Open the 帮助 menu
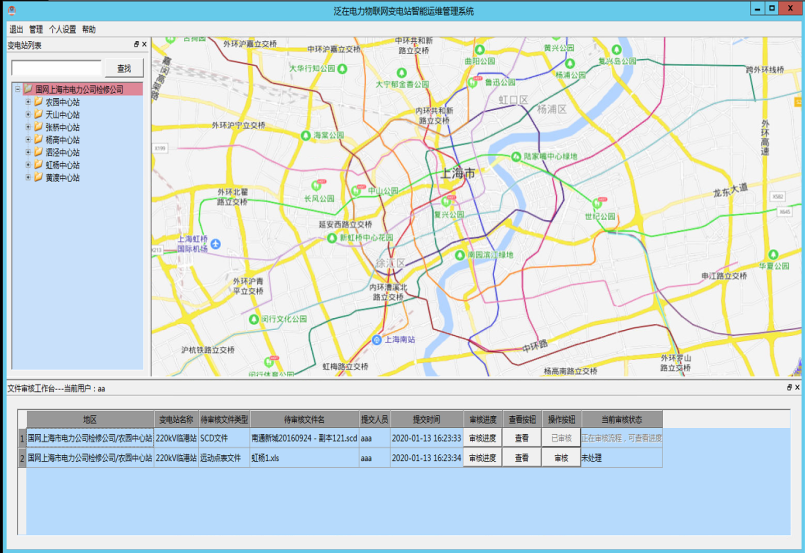 click(89, 29)
